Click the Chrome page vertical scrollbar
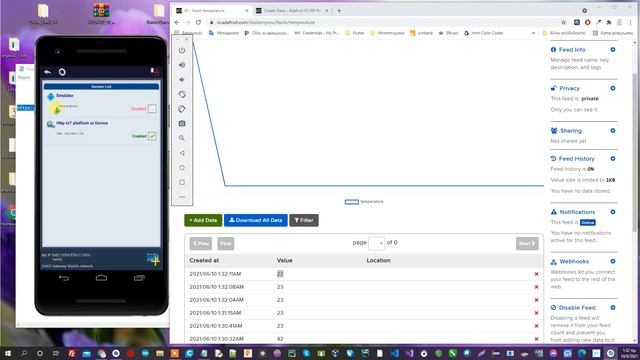This screenshot has width=640, height=360. coord(635,151)
